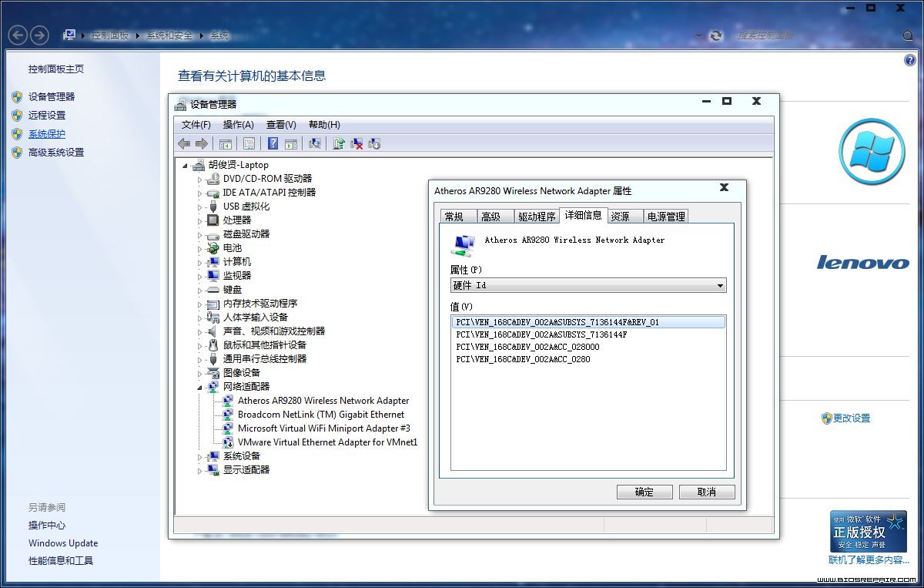
Task: Click the 鼠标和其他指针设备 mouse icon
Action: 213,345
